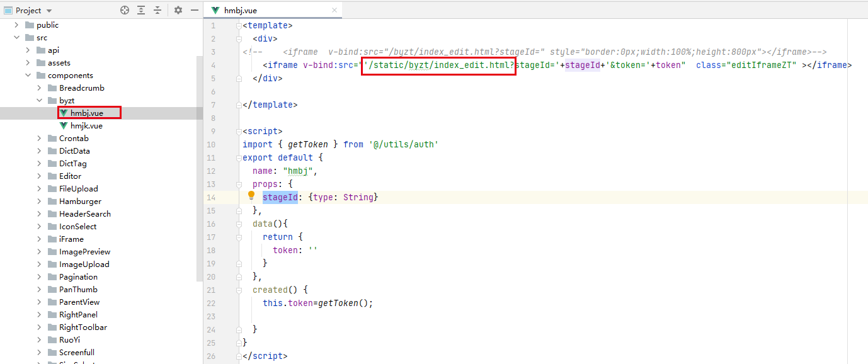Expand the public folder
The width and height of the screenshot is (868, 364).
(17, 25)
